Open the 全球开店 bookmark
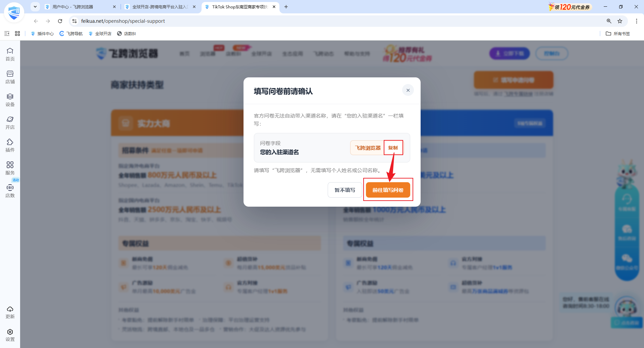Screen dimensions: 644x348 100,33
